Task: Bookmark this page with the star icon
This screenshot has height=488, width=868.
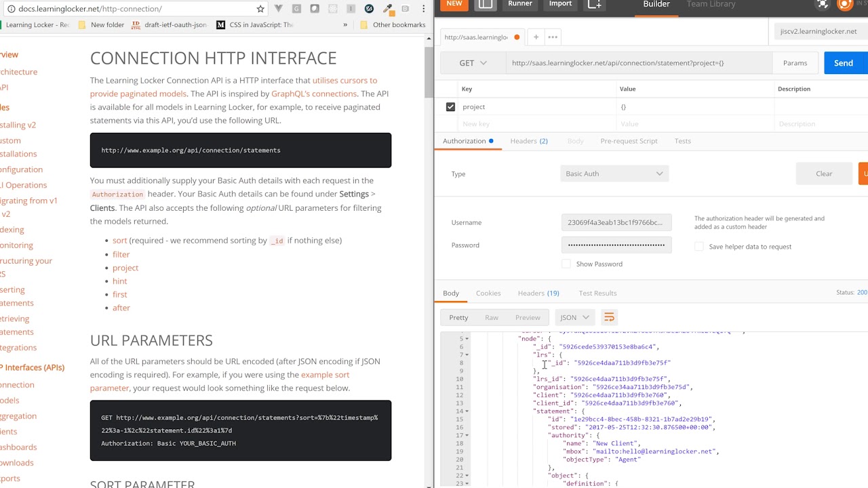Action: 260,9
